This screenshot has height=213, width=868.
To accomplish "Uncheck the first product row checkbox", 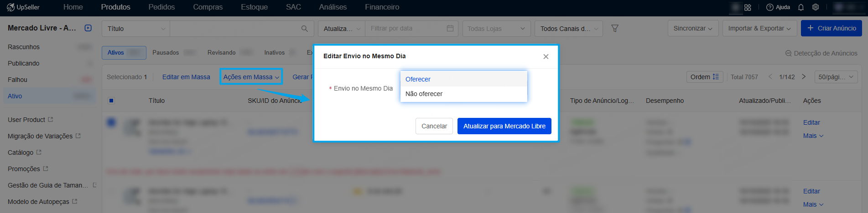I will 111,122.
